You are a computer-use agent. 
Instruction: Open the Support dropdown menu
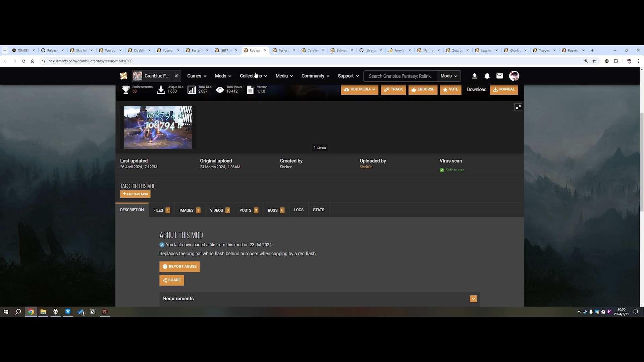pos(348,76)
